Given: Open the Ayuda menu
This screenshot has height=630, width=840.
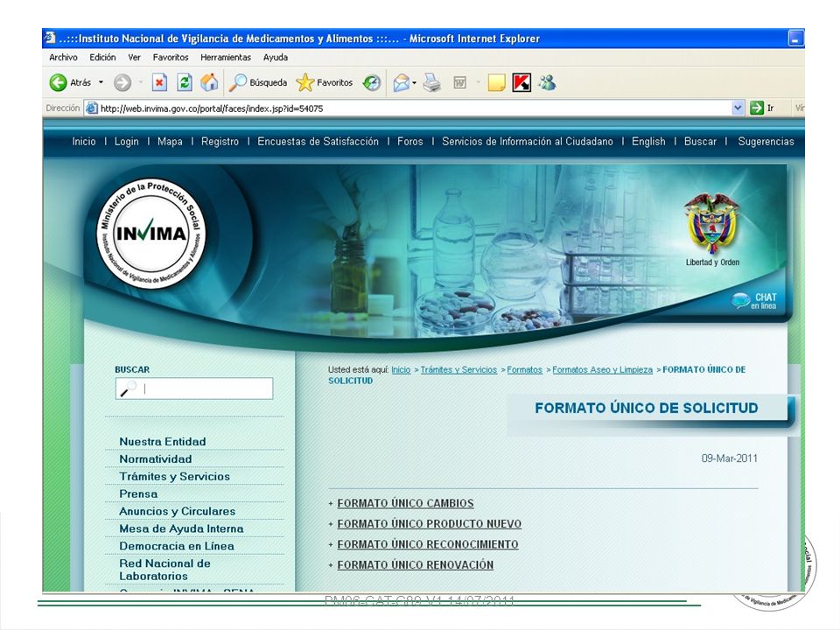Looking at the screenshot, I should click(x=276, y=58).
